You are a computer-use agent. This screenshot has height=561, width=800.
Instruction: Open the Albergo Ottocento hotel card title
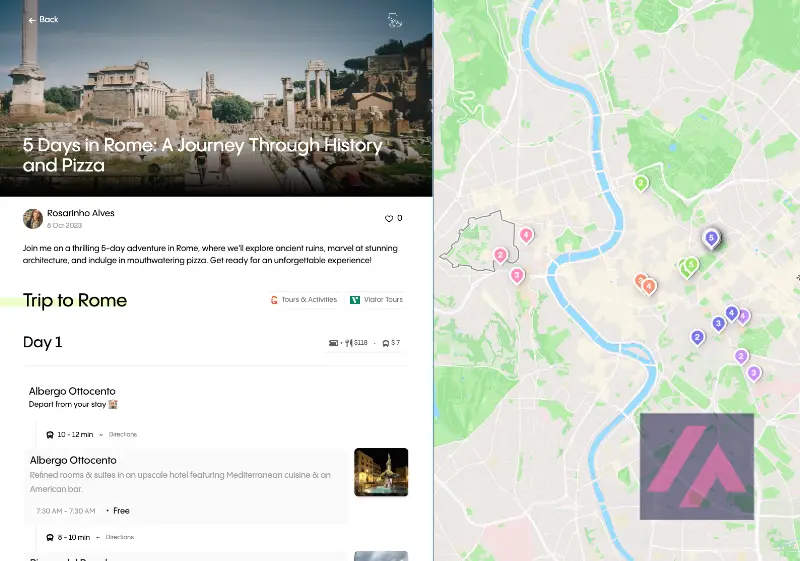[73, 460]
